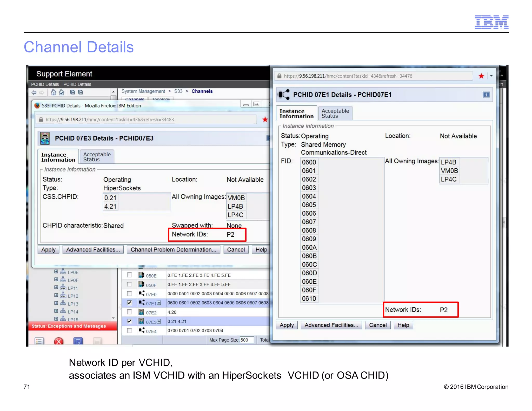
Task: Click the ISM channel icon in PCHID 07E1 header
Action: point(284,95)
